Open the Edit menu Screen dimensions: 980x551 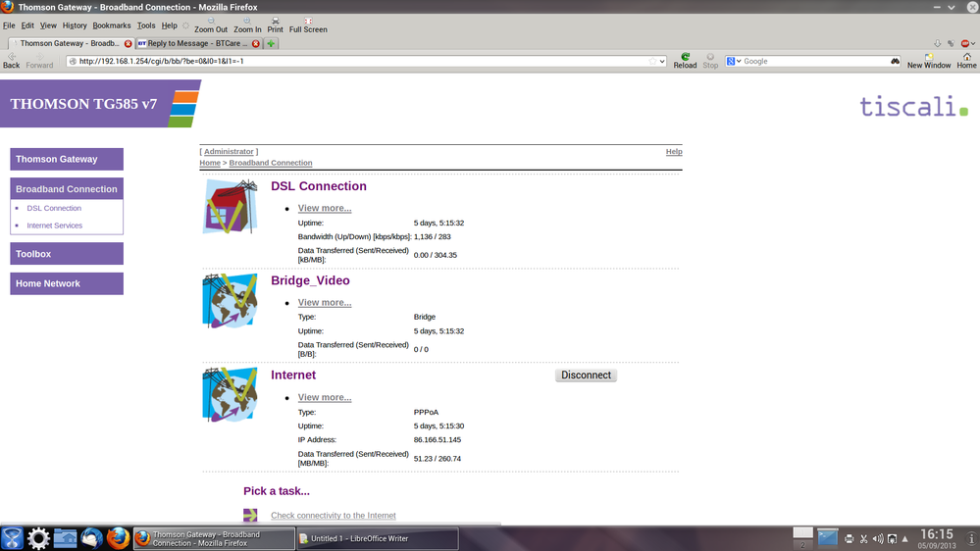click(x=27, y=25)
